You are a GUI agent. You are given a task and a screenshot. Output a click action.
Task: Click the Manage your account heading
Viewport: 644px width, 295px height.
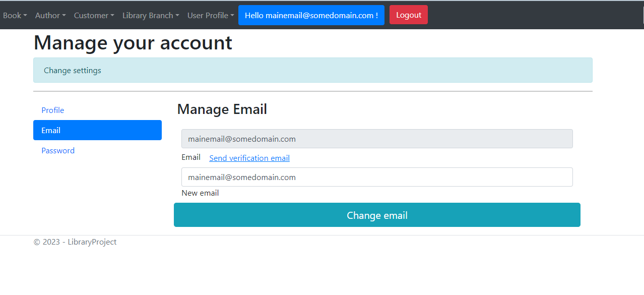133,42
